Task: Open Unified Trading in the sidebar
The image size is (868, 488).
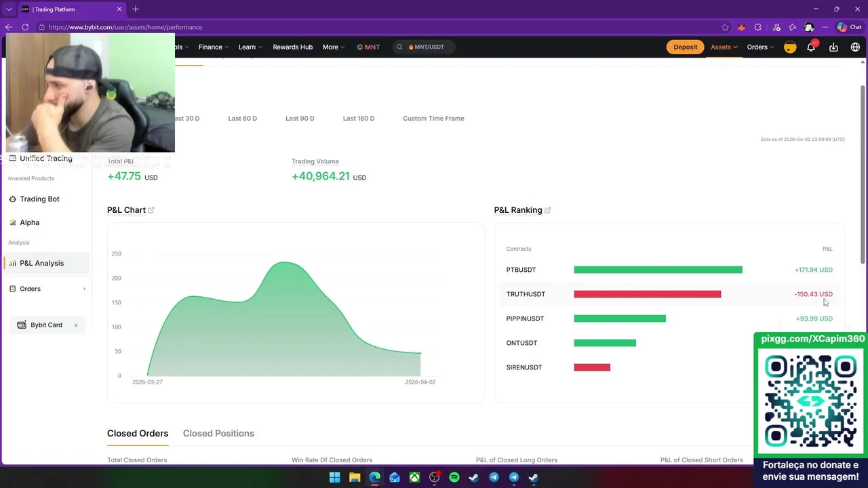Action: [46, 158]
